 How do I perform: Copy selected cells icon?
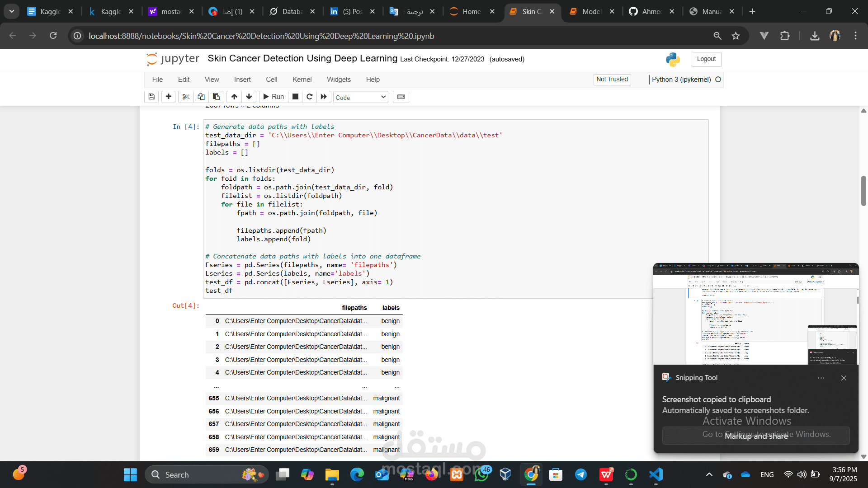coord(201,97)
